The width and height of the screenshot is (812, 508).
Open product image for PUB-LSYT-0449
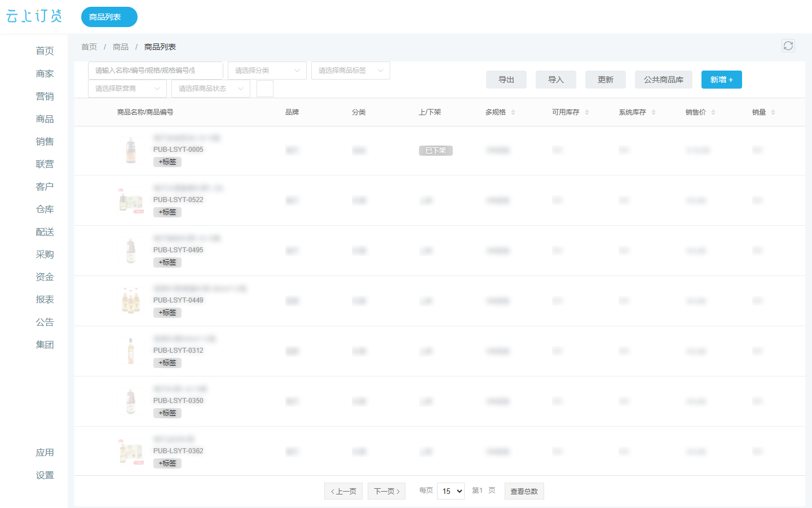131,301
